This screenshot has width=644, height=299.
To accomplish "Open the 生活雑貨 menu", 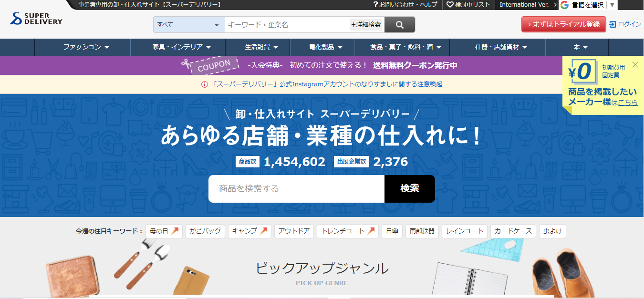I will [x=258, y=47].
